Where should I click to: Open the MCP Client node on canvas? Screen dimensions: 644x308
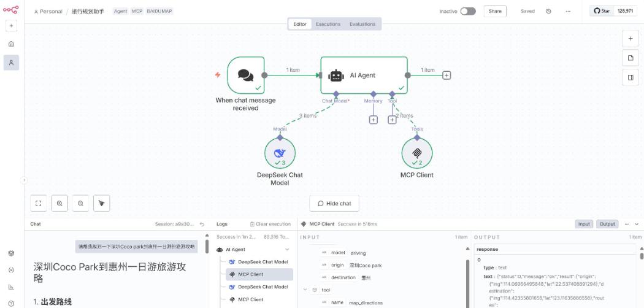click(x=417, y=153)
